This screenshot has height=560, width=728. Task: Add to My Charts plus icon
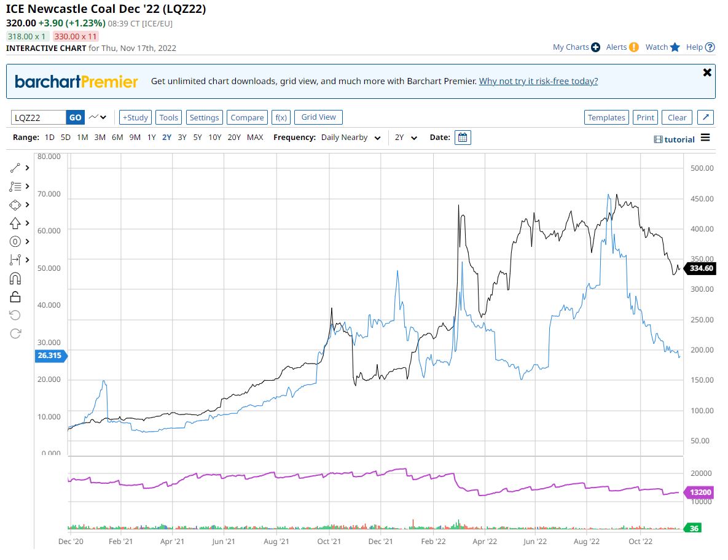pyautogui.click(x=595, y=47)
